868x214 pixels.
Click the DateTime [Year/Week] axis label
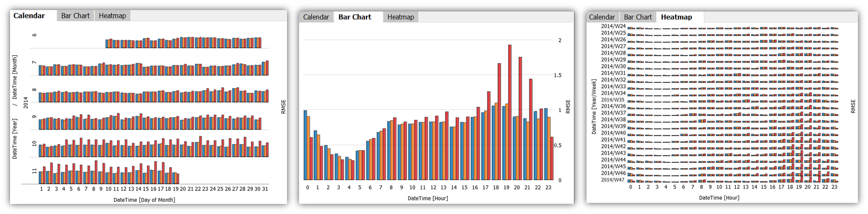pyautogui.click(x=594, y=106)
